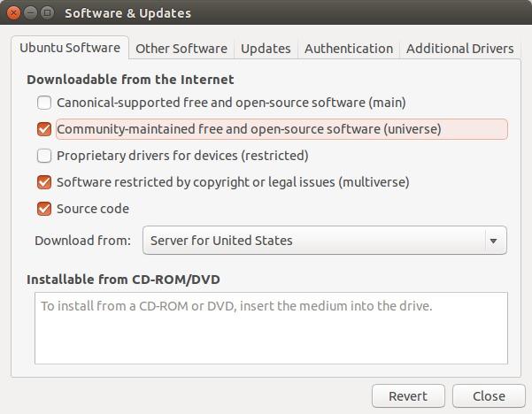The height and width of the screenshot is (414, 532).
Task: Uncheck the multiverse software checkbox
Action: (x=44, y=182)
